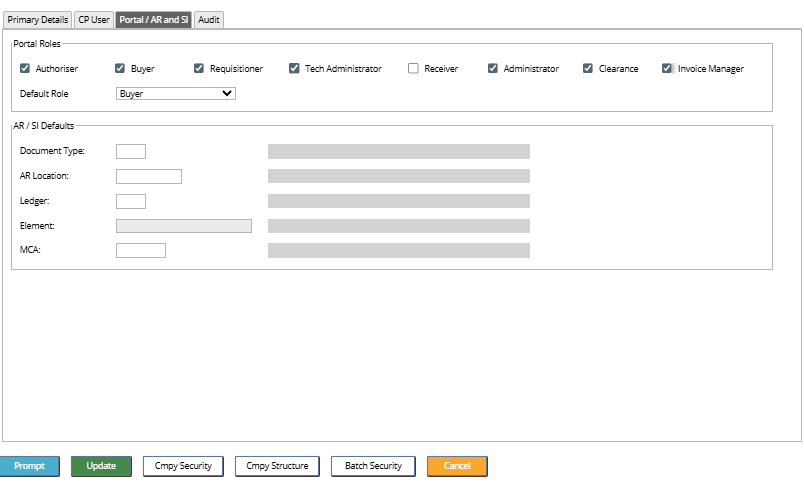The height and width of the screenshot is (482, 804).
Task: Toggle the Invoice Manager checkbox
Action: point(667,68)
